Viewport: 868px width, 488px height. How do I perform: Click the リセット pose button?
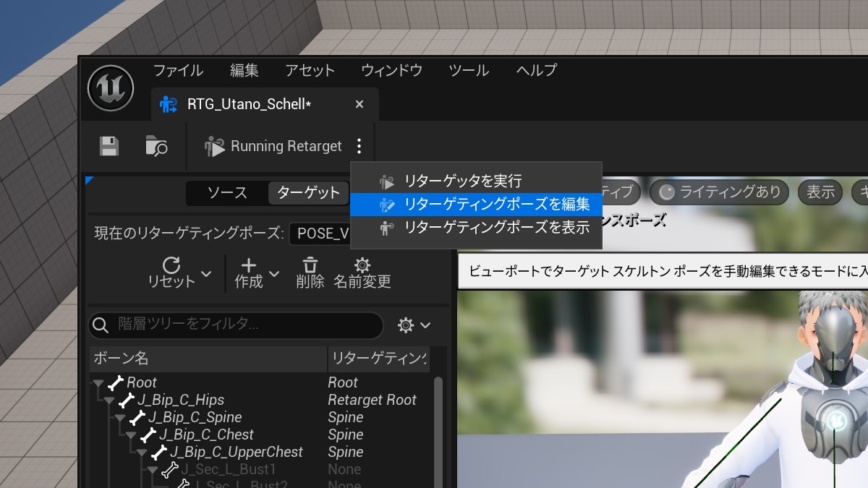coord(171,273)
